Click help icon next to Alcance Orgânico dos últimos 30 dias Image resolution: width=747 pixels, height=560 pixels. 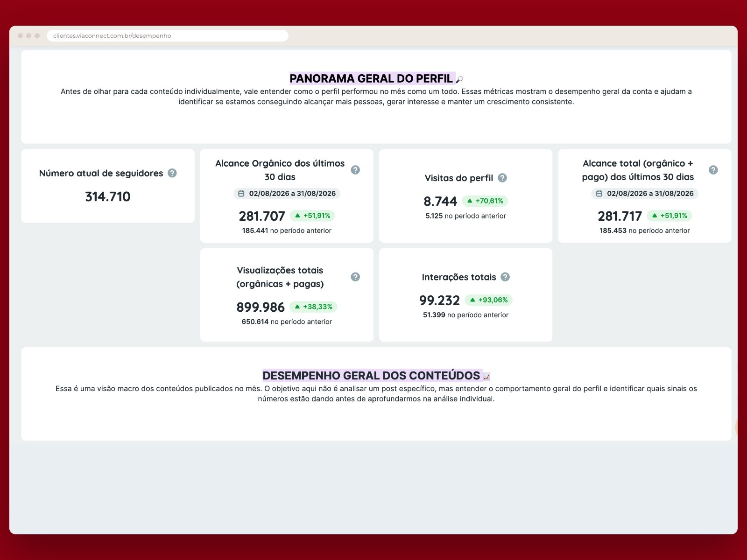[355, 170]
